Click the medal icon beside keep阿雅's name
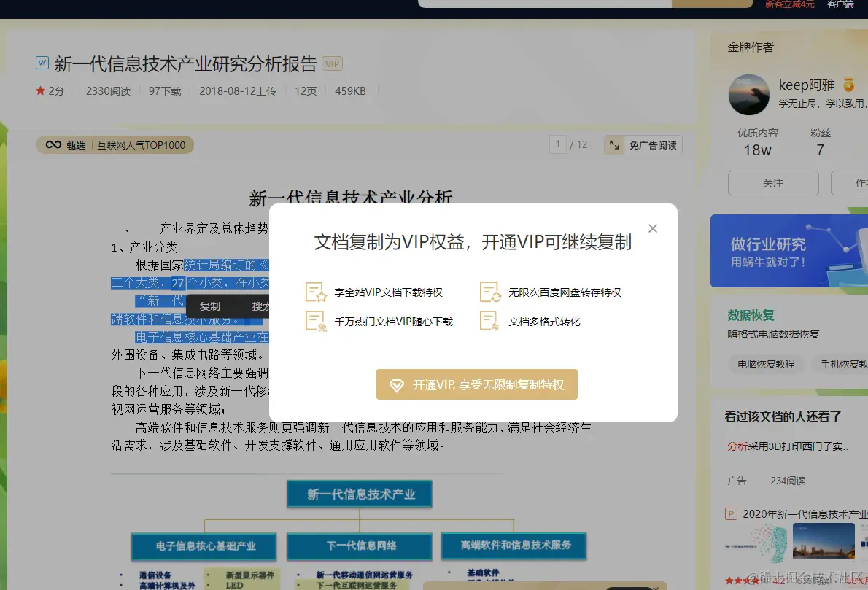Screen dimensions: 868x590 [848, 85]
